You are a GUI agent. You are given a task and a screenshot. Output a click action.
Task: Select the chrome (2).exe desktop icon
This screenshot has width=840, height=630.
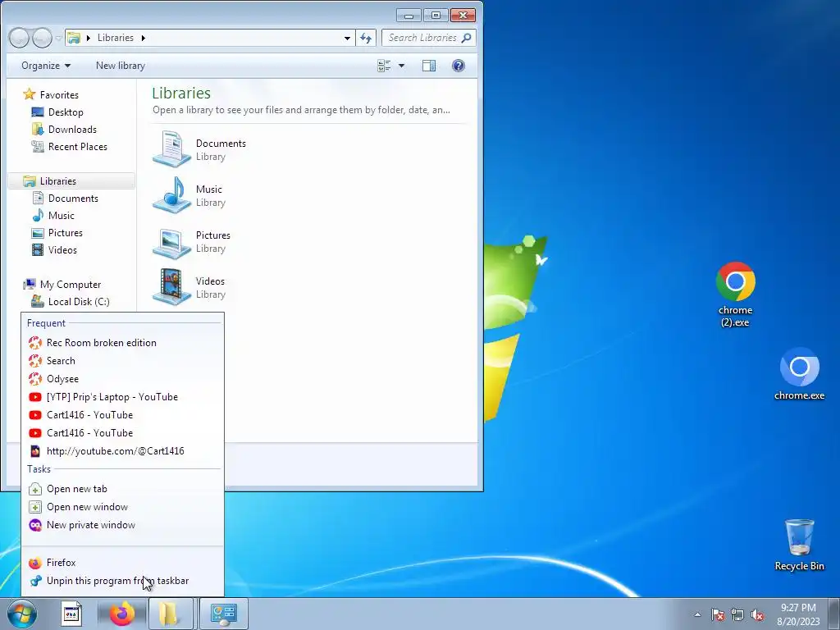coord(736,294)
